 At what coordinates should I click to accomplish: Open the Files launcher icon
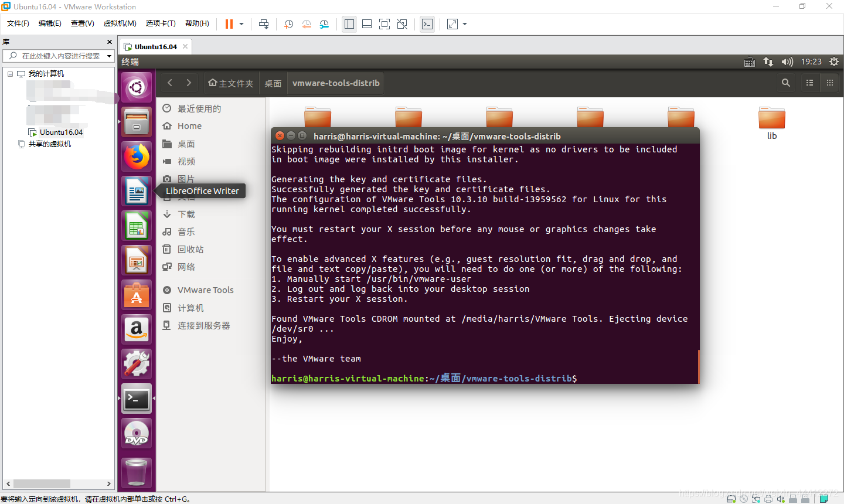click(x=137, y=122)
